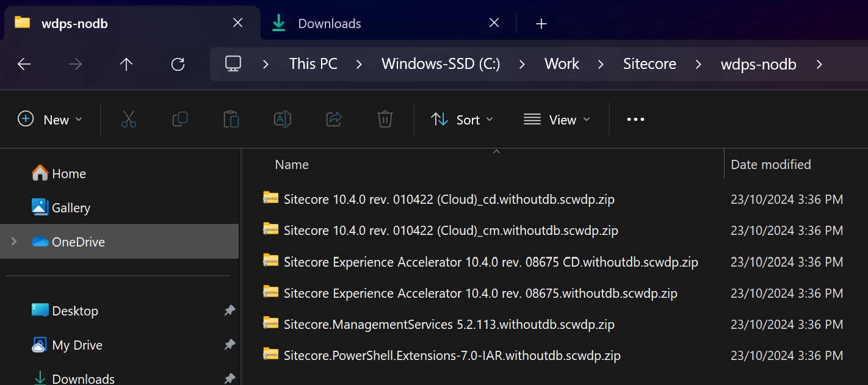Close the Downloads tab
This screenshot has height=385, width=868.
(x=494, y=23)
